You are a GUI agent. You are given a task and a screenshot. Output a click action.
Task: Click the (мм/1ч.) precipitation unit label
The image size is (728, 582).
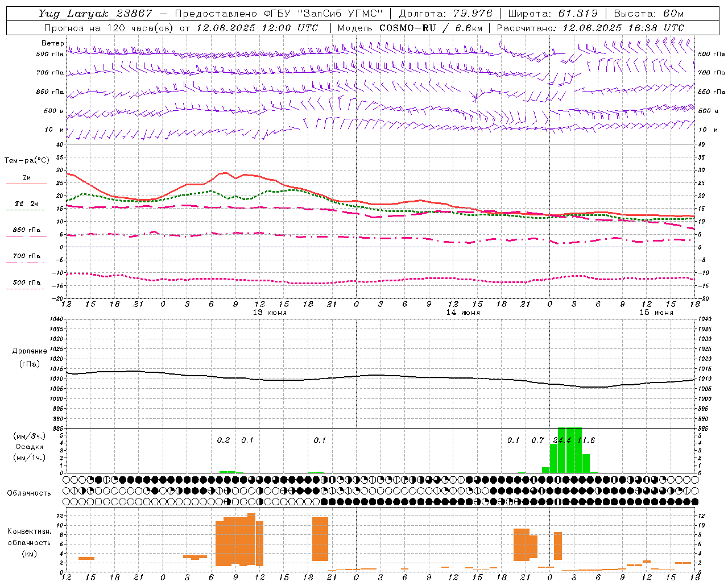click(x=29, y=458)
